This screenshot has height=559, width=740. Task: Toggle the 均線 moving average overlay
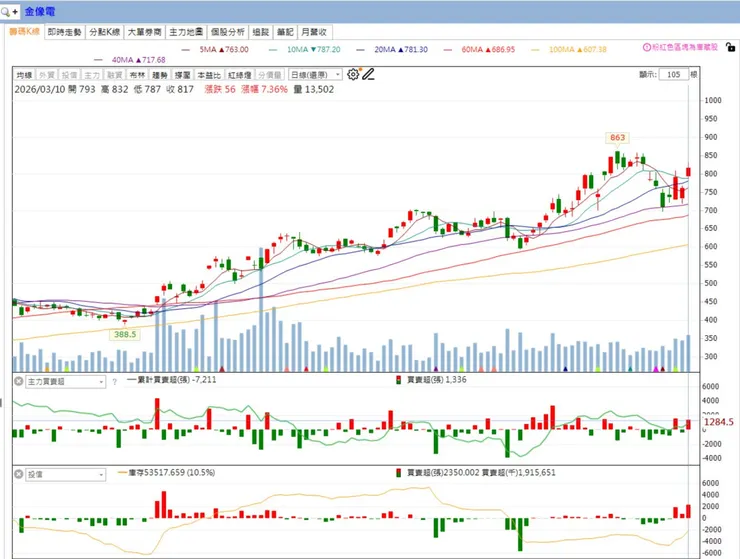coord(24,75)
